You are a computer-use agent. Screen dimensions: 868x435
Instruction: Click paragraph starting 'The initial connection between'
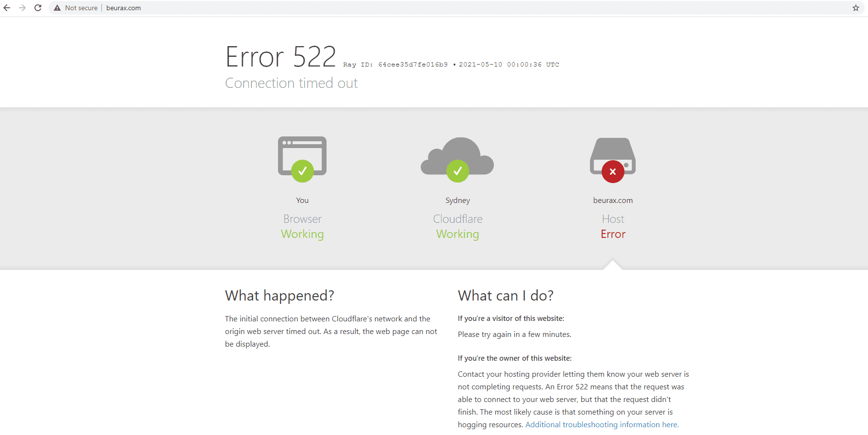click(x=331, y=332)
